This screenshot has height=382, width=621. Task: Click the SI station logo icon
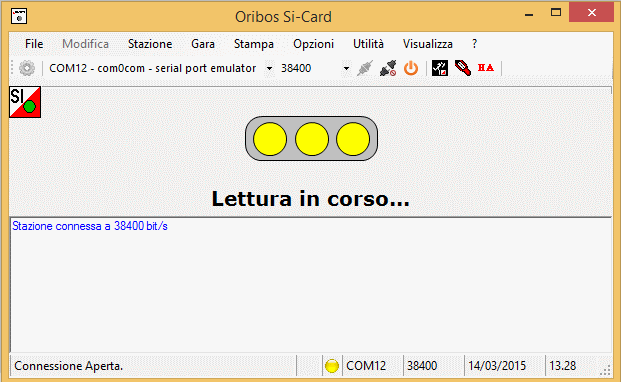pyautogui.click(x=25, y=102)
